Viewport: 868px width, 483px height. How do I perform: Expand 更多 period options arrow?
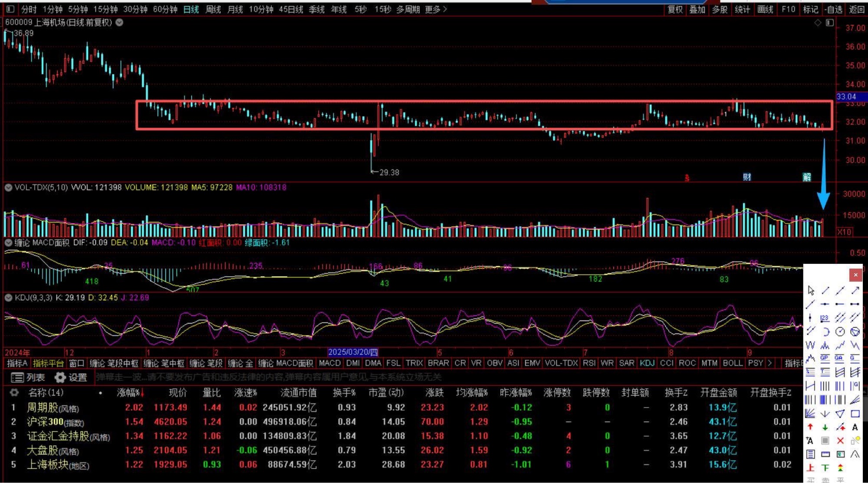(444, 9)
